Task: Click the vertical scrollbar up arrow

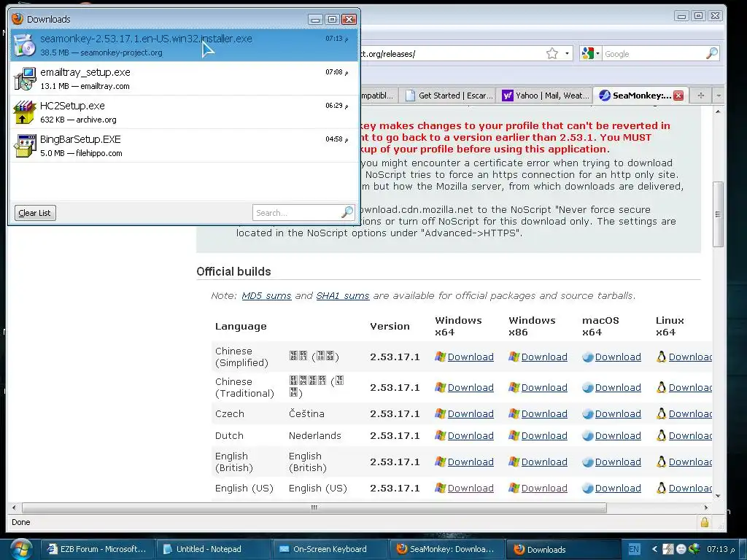Action: coord(718,112)
